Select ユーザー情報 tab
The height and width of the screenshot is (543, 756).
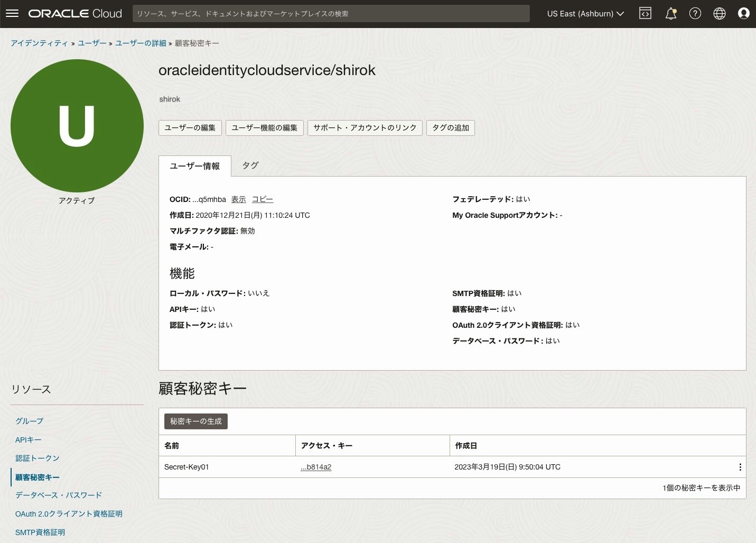pos(194,166)
